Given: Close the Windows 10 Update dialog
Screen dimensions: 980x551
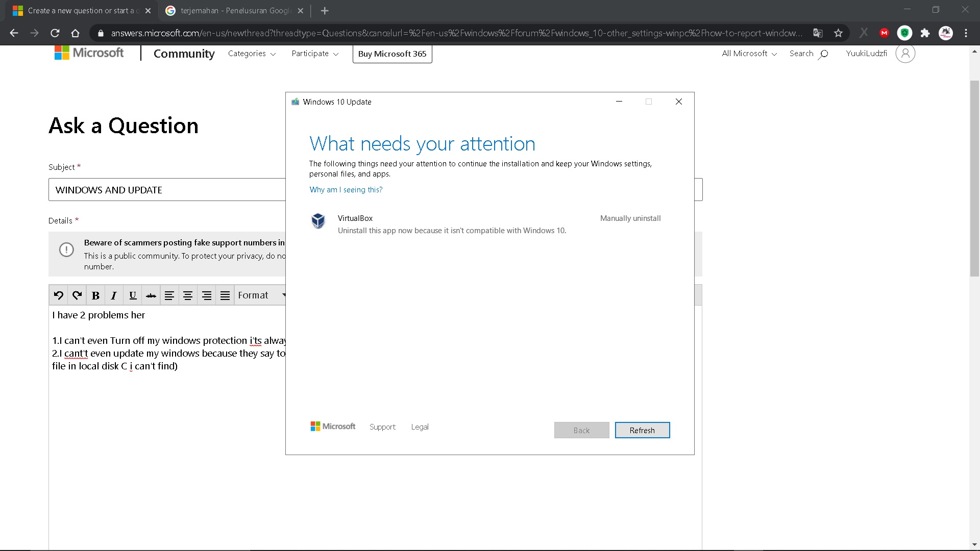Looking at the screenshot, I should pyautogui.click(x=679, y=102).
